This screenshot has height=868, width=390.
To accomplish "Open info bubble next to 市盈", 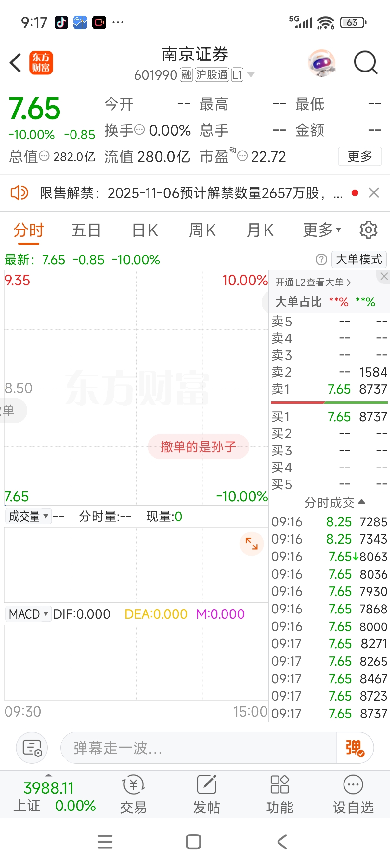I will pyautogui.click(x=242, y=156).
